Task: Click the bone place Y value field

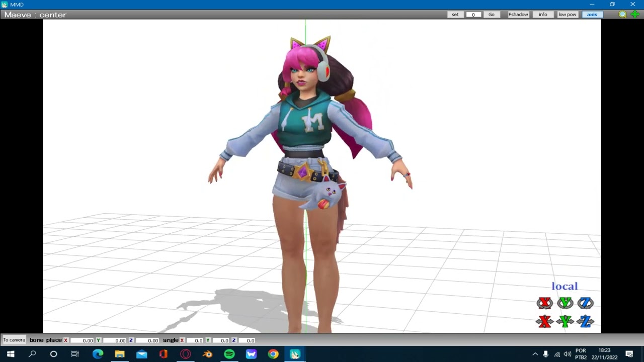Action: pyautogui.click(x=114, y=340)
